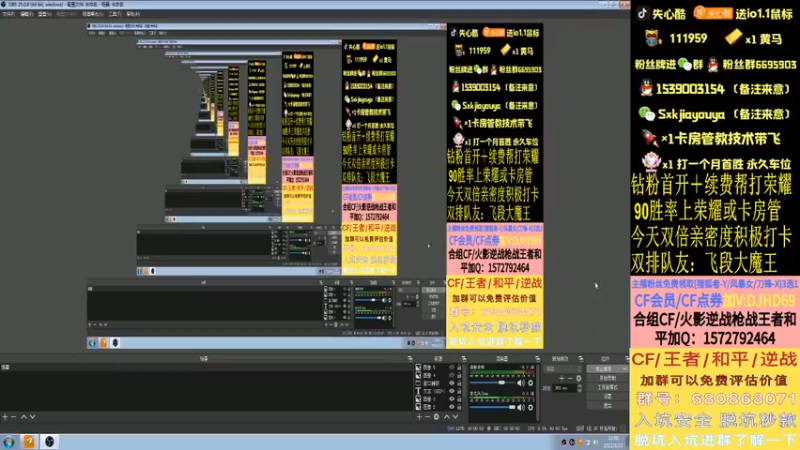Open the 帮助(H) Help menu
The height and width of the screenshot is (450, 800).
coord(133,14)
